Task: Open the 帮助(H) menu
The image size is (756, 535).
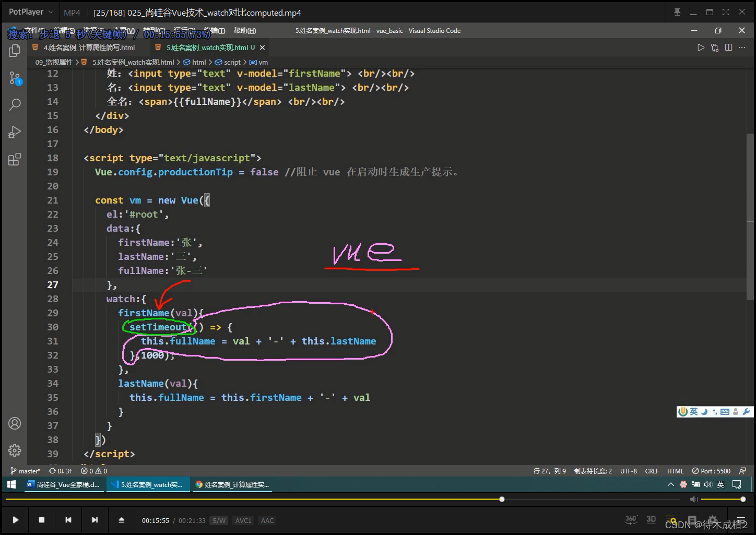Action: pyautogui.click(x=245, y=31)
